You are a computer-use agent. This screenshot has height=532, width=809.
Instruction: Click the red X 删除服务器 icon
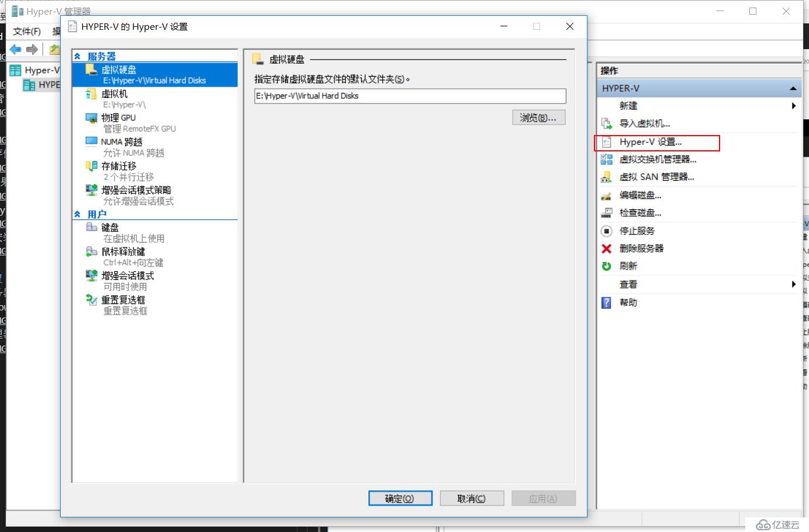(x=607, y=248)
